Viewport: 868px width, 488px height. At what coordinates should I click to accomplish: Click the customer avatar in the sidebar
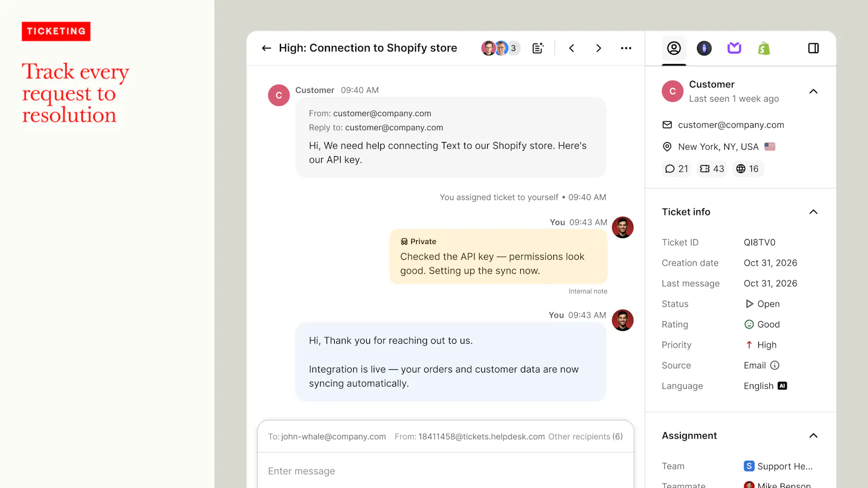tap(673, 91)
